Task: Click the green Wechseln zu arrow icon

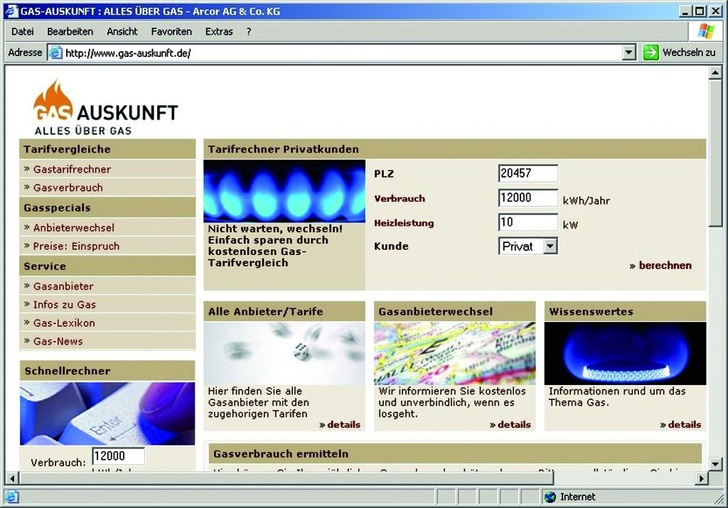Action: click(x=650, y=52)
